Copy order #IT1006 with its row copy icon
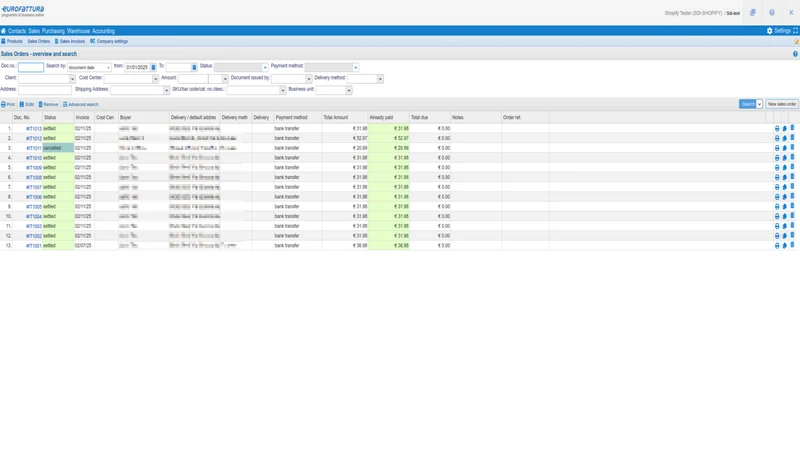800x450 pixels. tap(785, 197)
